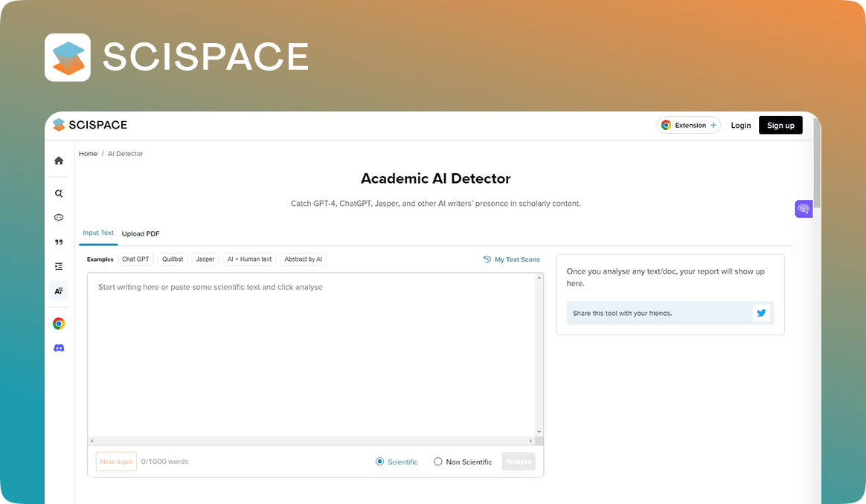Load the AI + Human text example
Image resolution: width=866 pixels, height=504 pixels.
coord(250,259)
